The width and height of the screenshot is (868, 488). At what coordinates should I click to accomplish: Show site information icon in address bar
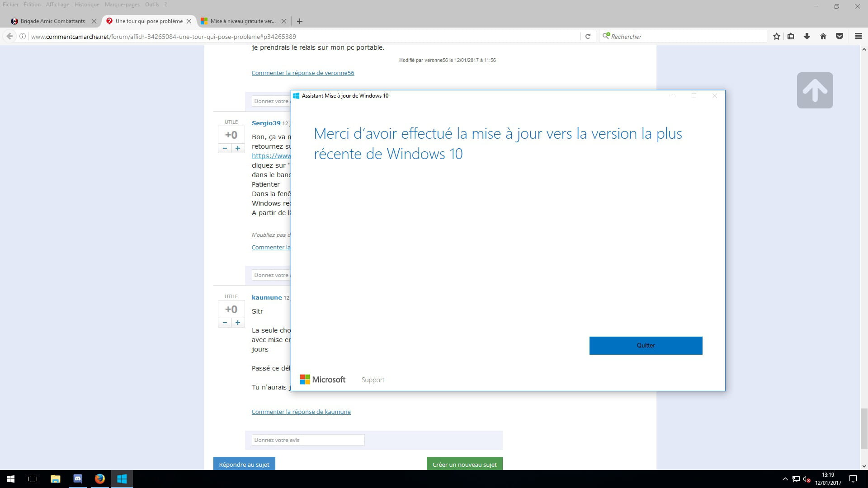[x=22, y=36]
